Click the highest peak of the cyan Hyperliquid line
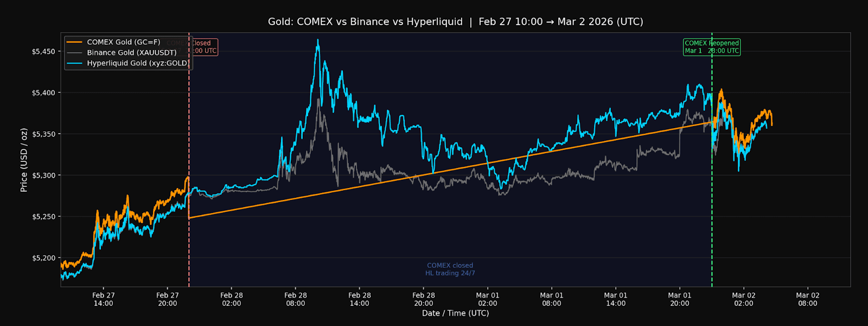 pyautogui.click(x=318, y=40)
